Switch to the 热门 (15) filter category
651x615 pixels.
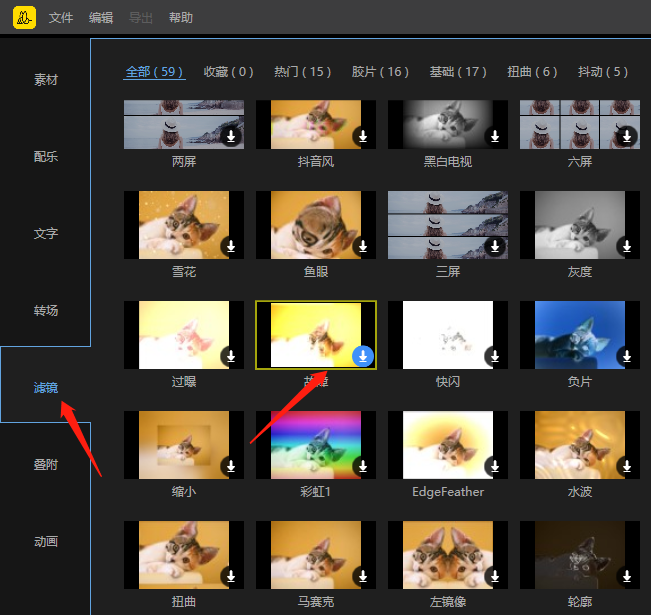[x=303, y=72]
